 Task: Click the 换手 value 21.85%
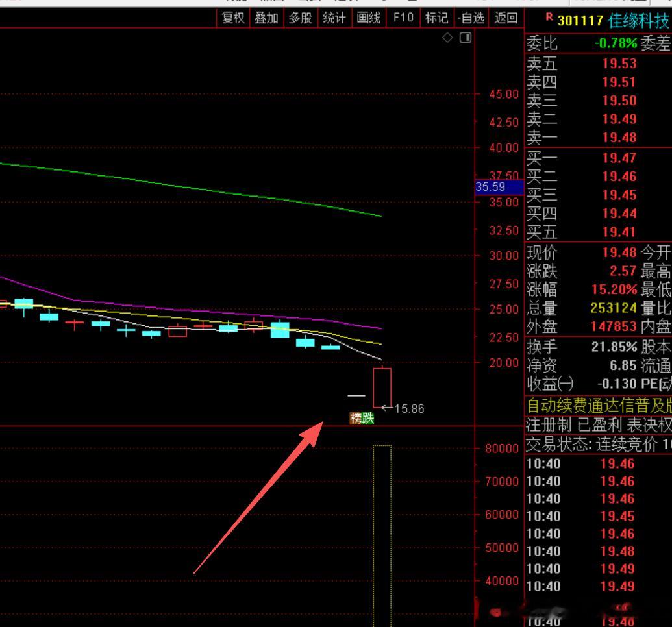tap(614, 347)
